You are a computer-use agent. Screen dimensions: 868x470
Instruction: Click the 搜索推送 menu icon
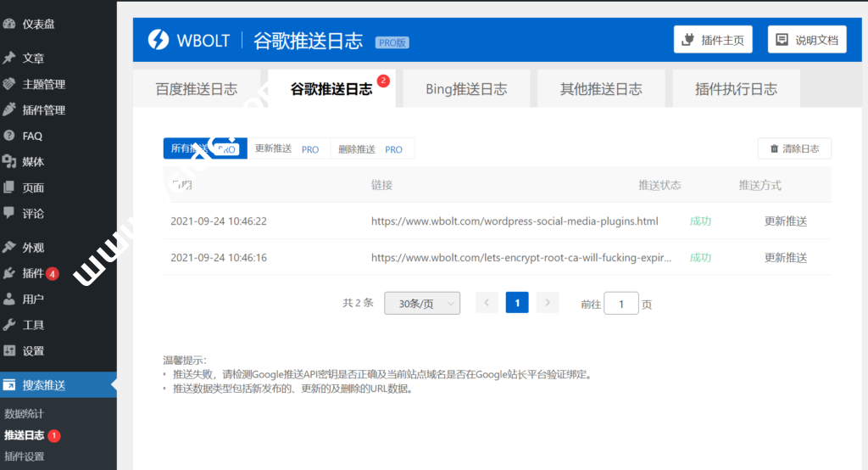(8, 384)
